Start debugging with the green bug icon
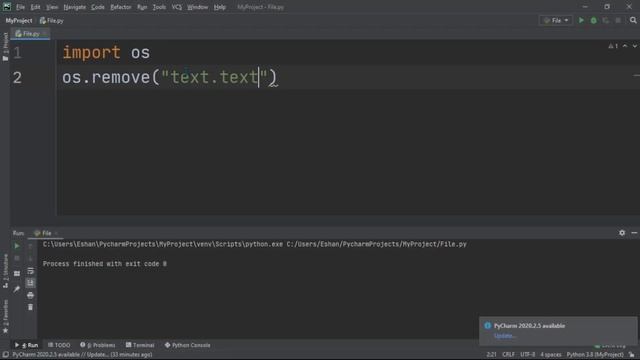 coord(593,20)
